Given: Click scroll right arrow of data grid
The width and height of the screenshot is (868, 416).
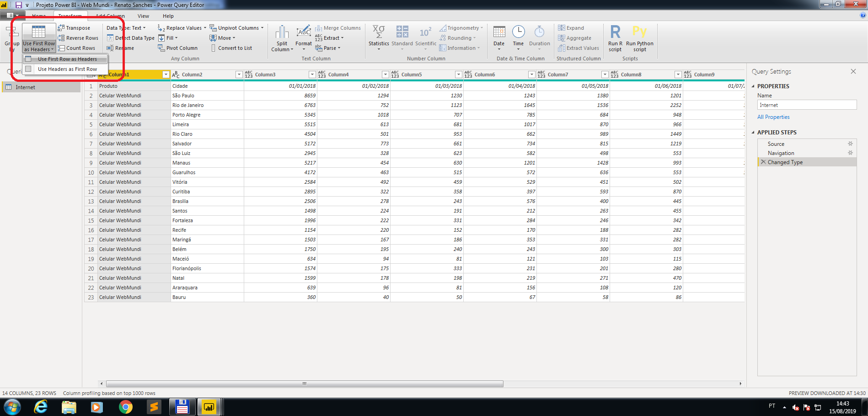Looking at the screenshot, I should 740,384.
